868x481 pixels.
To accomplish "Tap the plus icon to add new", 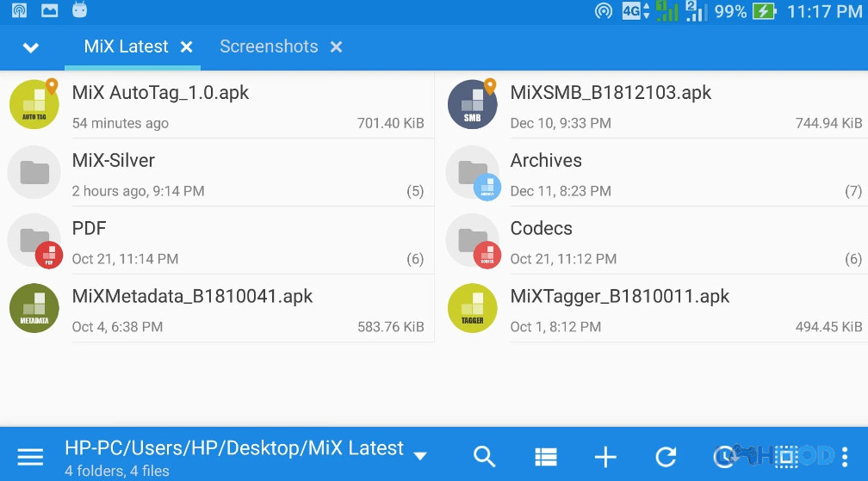I will click(605, 457).
